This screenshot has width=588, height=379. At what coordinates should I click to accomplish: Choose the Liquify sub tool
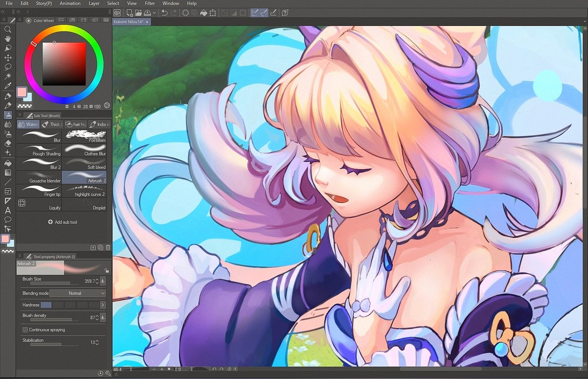click(39, 204)
